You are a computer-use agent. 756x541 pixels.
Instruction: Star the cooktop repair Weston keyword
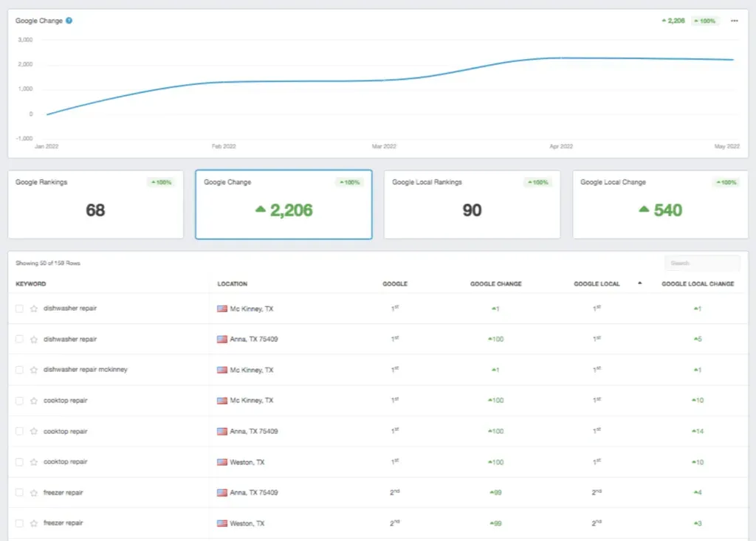tap(33, 462)
